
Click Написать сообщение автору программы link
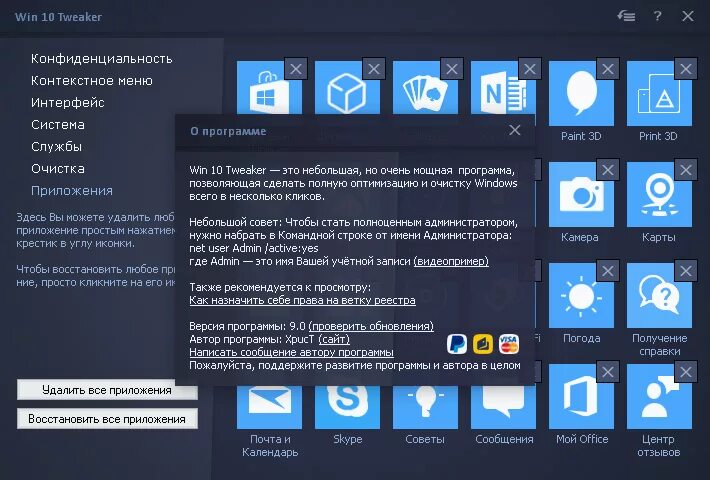[x=291, y=352]
